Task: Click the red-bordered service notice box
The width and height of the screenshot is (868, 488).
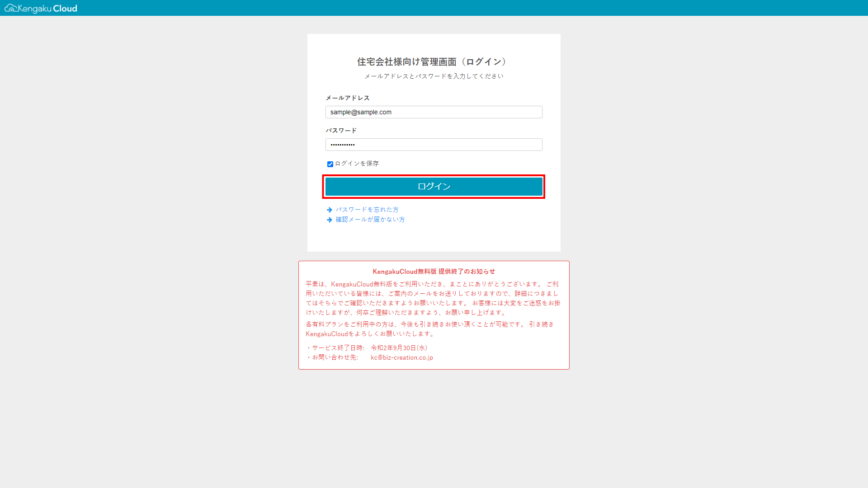Action: click(434, 315)
